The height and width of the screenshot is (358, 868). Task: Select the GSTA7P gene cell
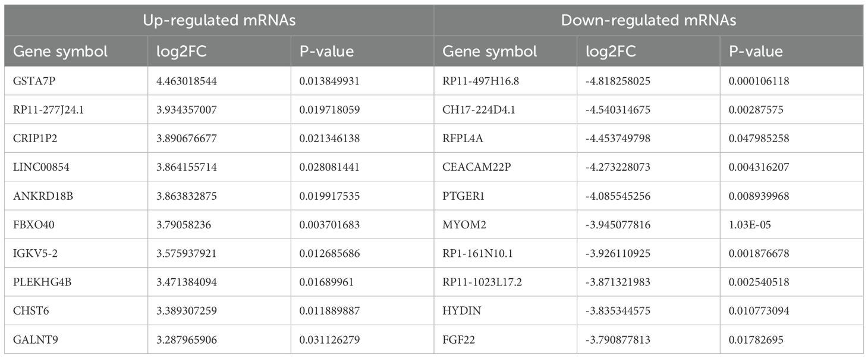(76, 81)
